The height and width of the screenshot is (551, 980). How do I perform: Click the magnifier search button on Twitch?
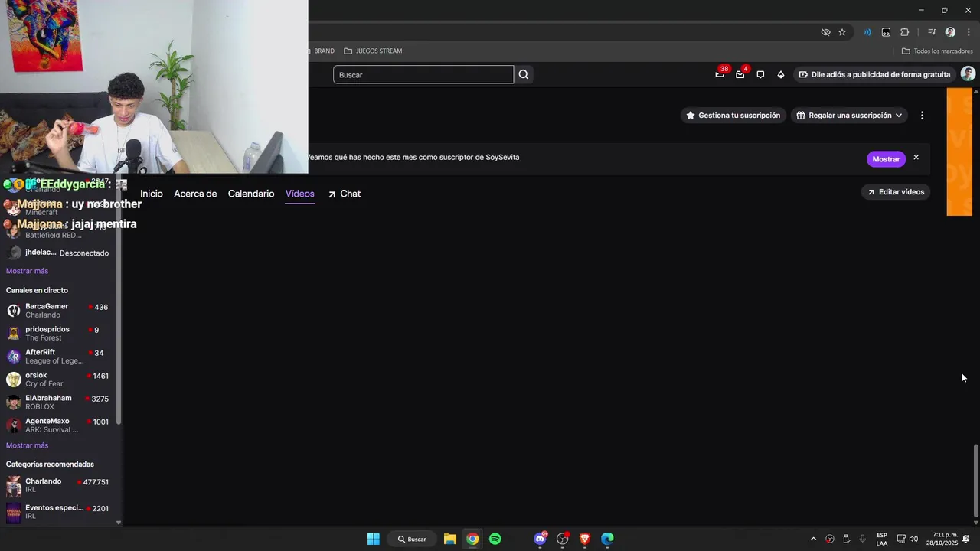tap(524, 74)
